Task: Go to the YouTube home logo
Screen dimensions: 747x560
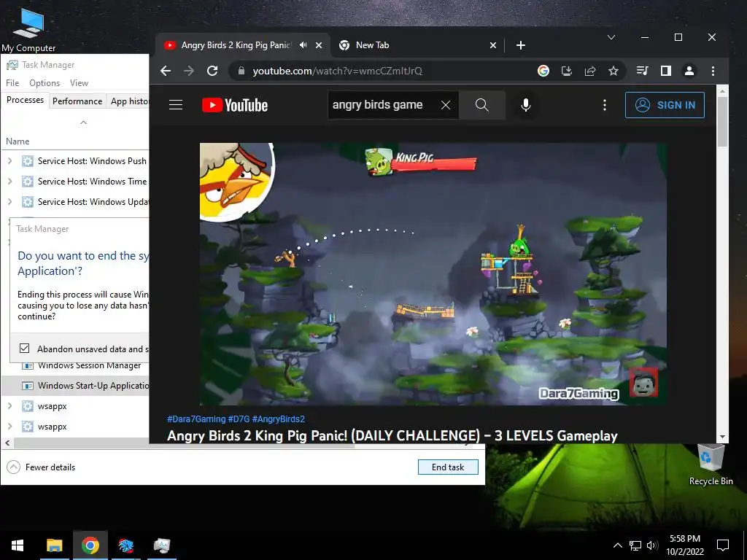Action: tap(235, 105)
